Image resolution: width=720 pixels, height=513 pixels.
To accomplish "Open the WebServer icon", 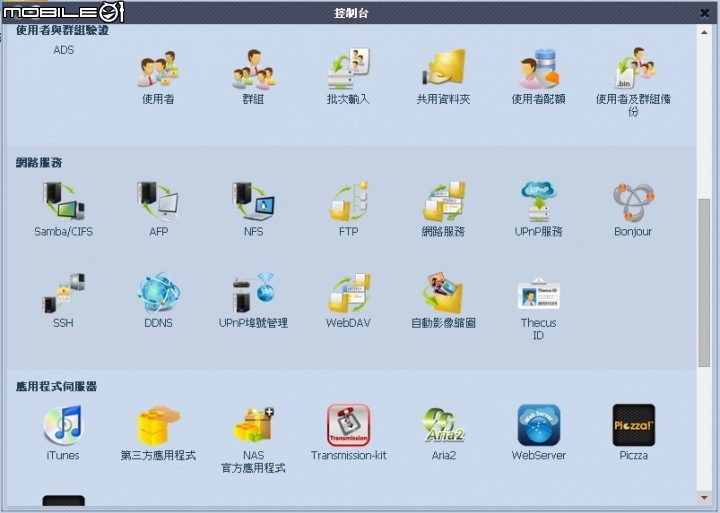I will [539, 425].
